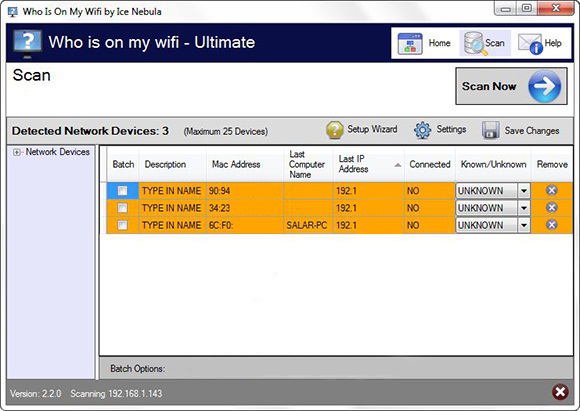The image size is (580, 411).
Task: Click the NO Connected cell for SALAR-PC
Action: [429, 225]
